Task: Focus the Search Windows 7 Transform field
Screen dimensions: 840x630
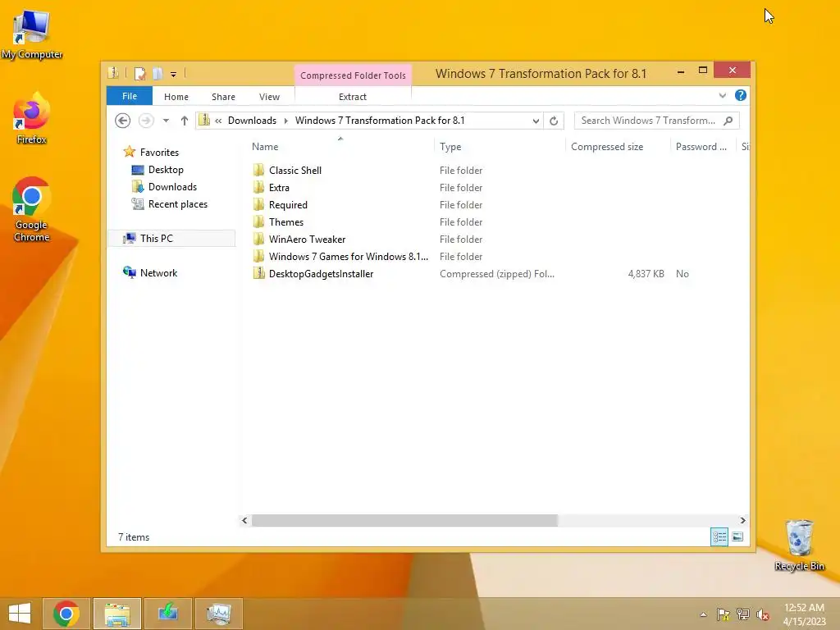Action: point(656,121)
